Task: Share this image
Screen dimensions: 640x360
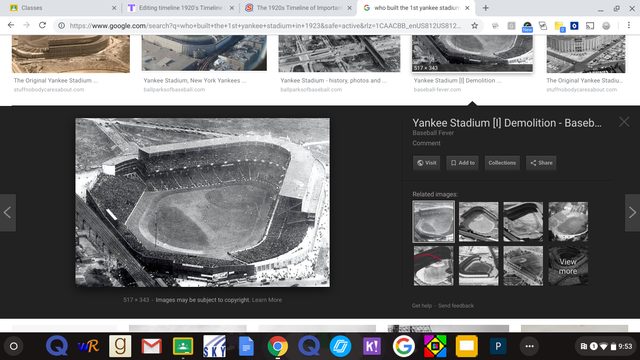Action: tap(541, 163)
